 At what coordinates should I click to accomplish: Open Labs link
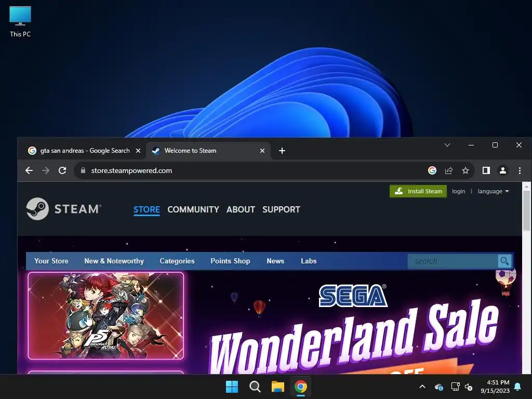(x=309, y=261)
